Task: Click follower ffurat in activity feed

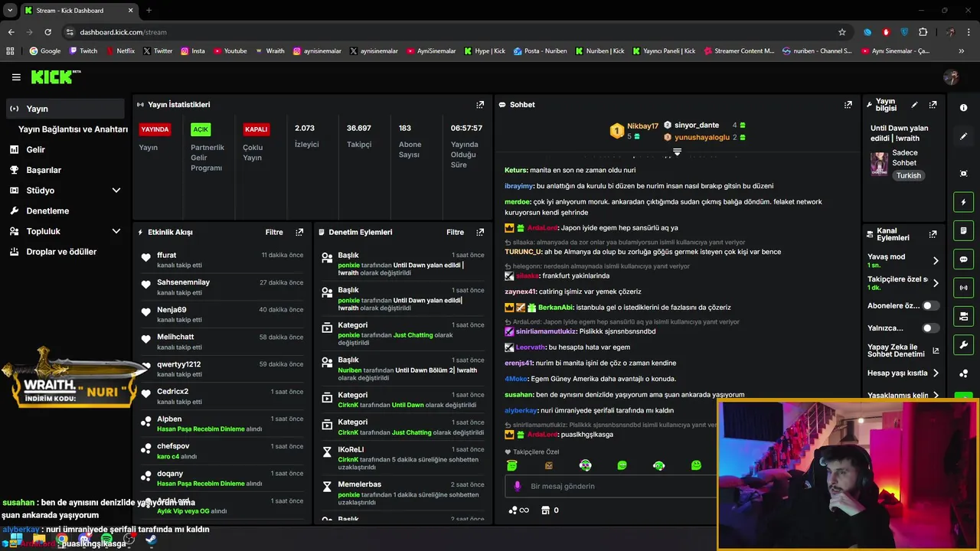Action: (167, 255)
